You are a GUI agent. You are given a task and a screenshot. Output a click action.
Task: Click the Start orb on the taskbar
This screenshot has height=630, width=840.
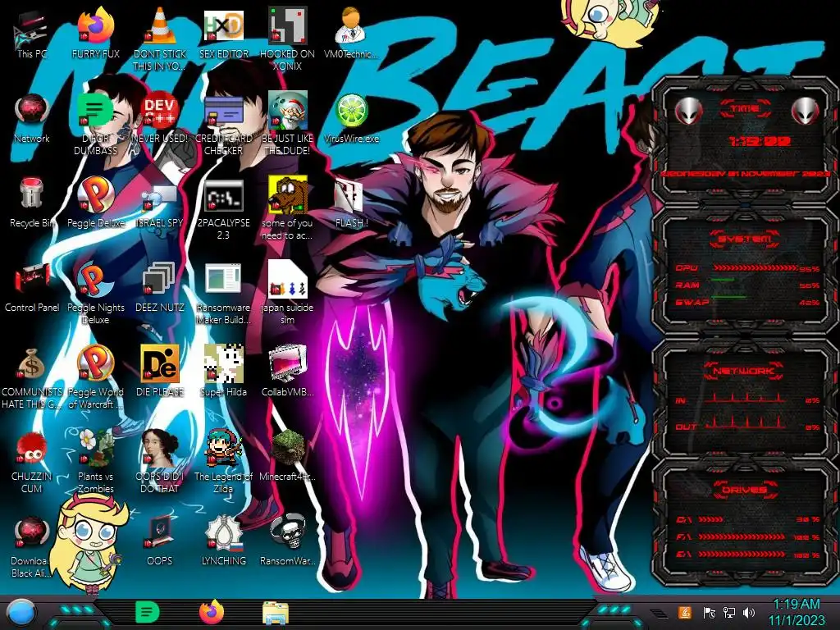coord(21,612)
